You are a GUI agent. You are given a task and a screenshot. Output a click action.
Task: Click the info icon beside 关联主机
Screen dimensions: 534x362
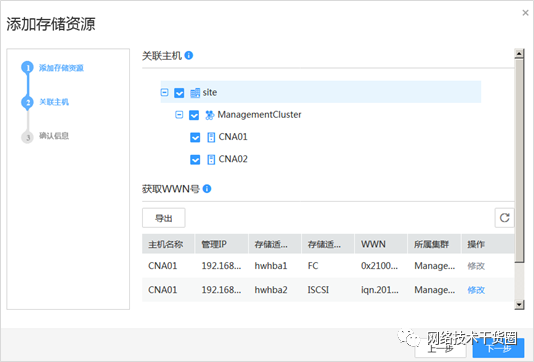point(189,55)
